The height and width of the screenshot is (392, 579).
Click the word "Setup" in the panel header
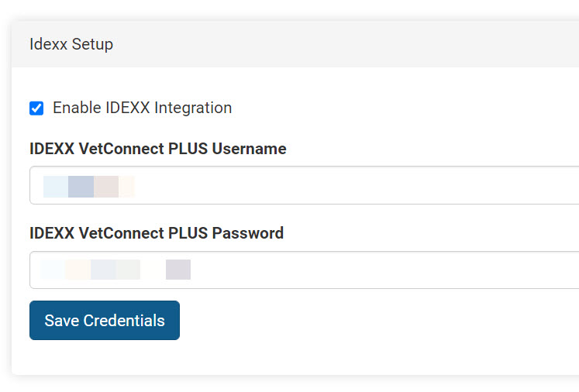pyautogui.click(x=92, y=44)
